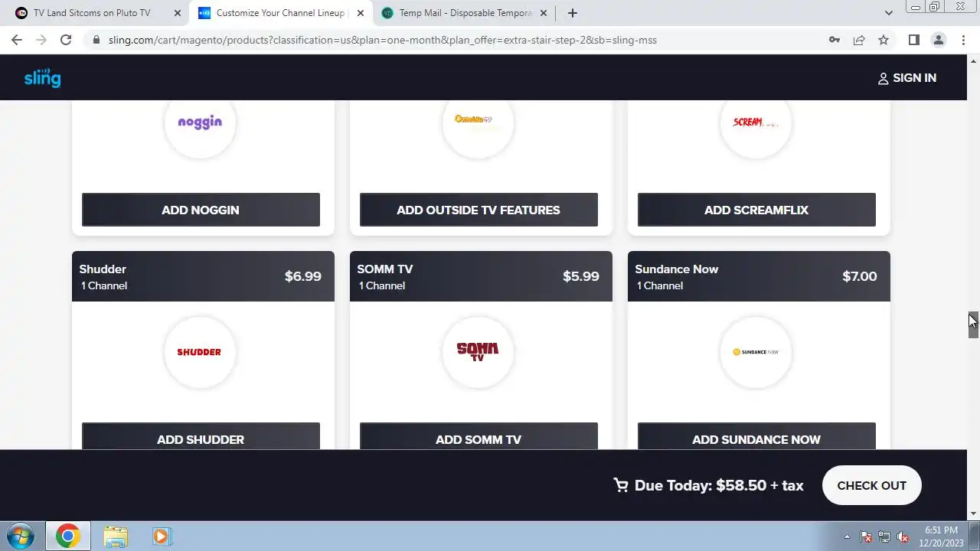The image size is (980, 551).
Task: Click the Sundance Now $7.00 price
Action: click(x=860, y=276)
